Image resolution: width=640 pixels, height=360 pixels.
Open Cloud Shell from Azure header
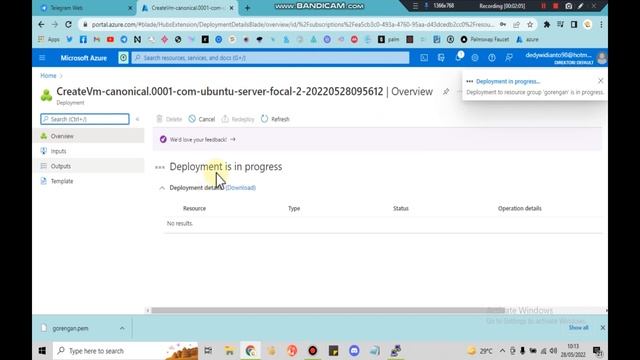pyautogui.click(x=424, y=58)
